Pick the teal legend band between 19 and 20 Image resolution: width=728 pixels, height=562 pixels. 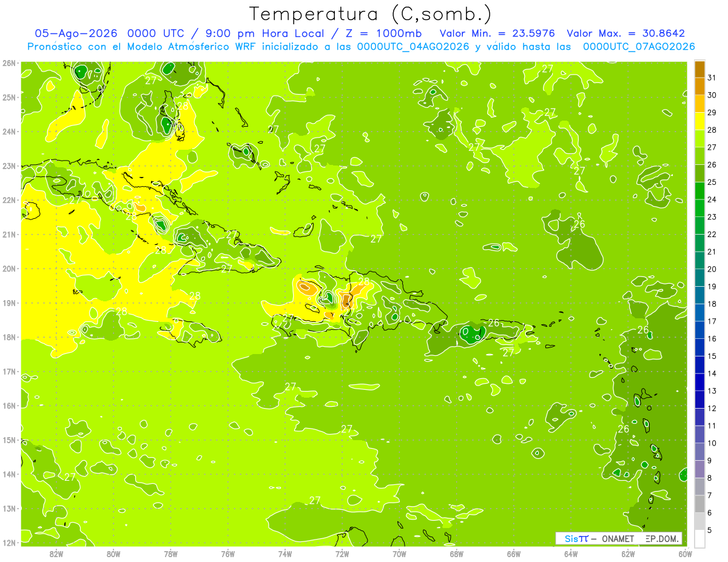pyautogui.click(x=699, y=278)
